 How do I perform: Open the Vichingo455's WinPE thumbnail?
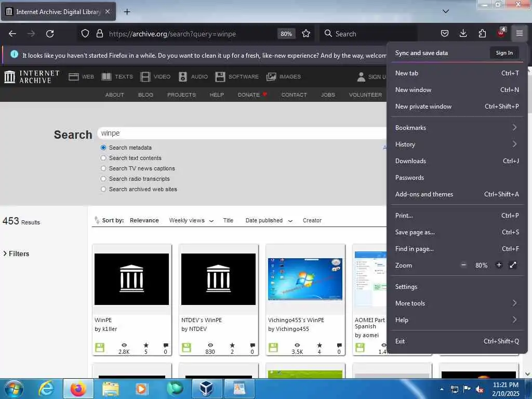pyautogui.click(x=305, y=279)
